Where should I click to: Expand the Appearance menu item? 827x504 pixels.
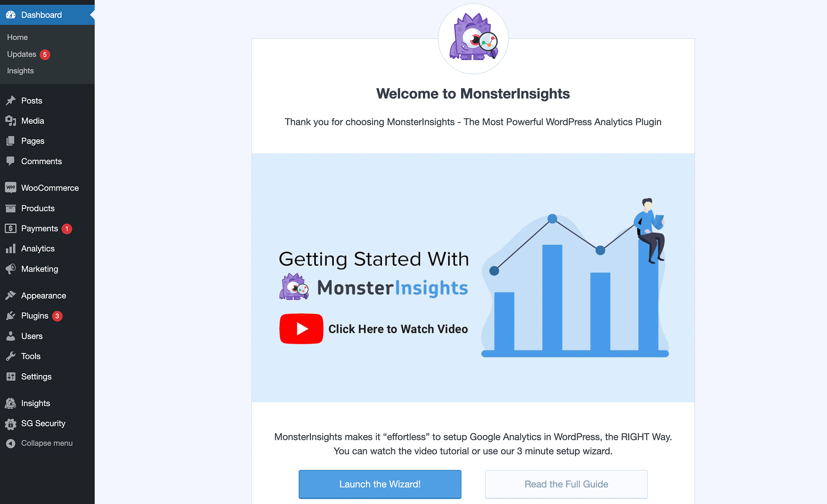43,296
